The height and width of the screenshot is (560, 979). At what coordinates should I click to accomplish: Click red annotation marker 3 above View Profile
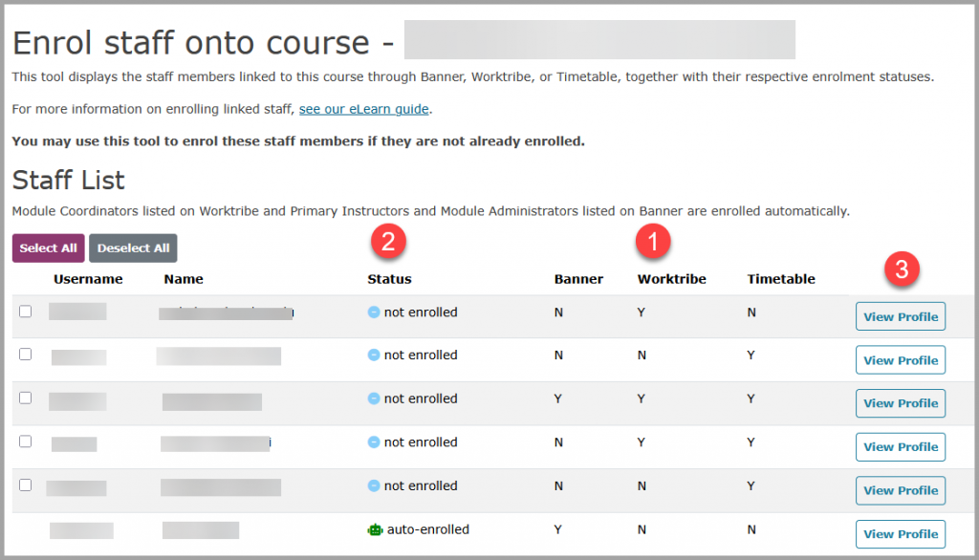click(x=903, y=270)
